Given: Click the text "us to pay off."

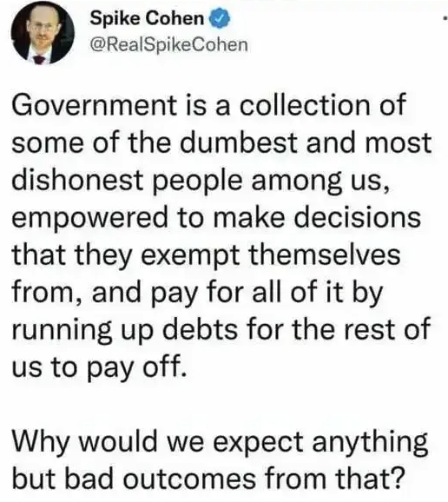Looking at the screenshot, I should pyautogui.click(x=99, y=368).
